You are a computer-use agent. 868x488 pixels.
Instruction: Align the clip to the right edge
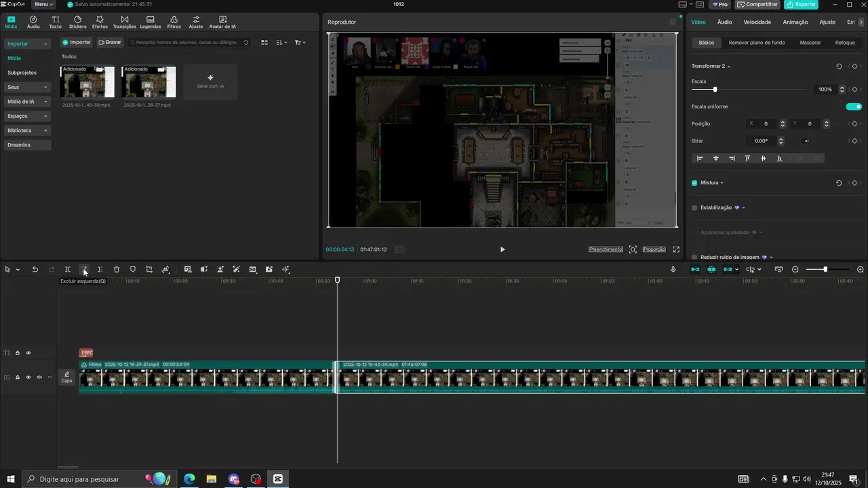click(x=732, y=158)
